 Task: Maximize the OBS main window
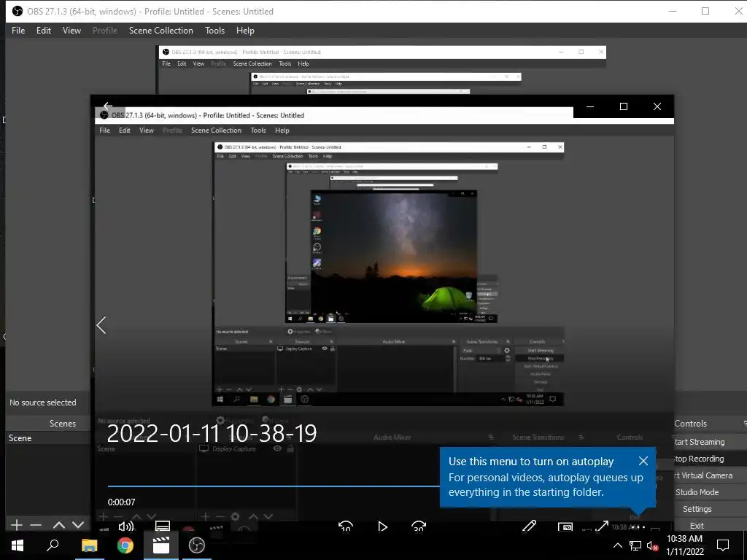tap(705, 11)
